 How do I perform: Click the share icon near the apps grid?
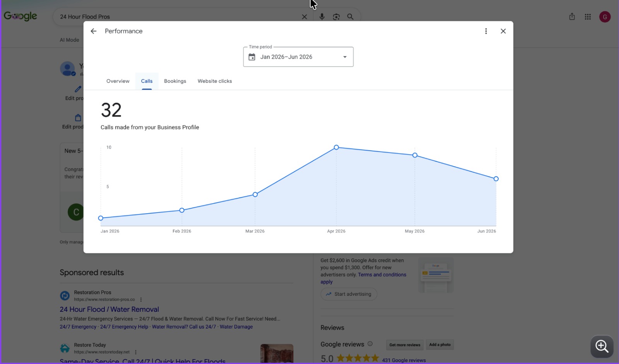(x=572, y=17)
